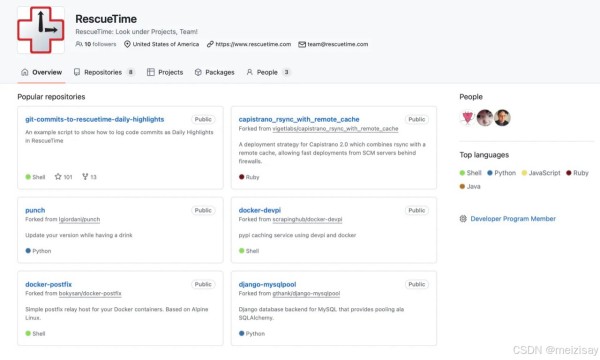Open the People tab
This screenshot has height=360, width=600.
pos(268,72)
